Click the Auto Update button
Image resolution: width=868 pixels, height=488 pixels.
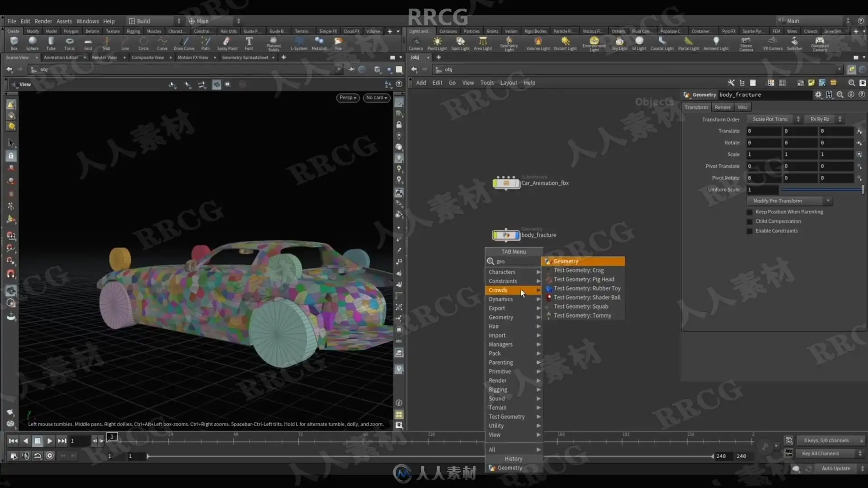[x=835, y=469]
